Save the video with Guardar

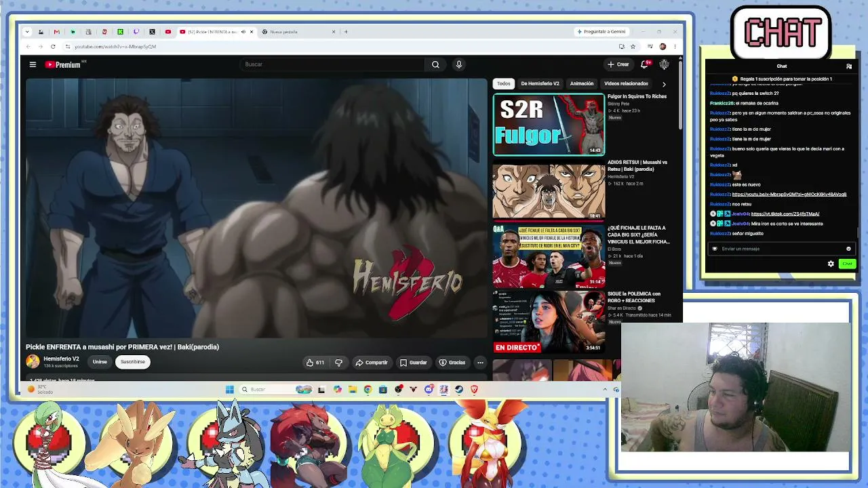click(414, 363)
